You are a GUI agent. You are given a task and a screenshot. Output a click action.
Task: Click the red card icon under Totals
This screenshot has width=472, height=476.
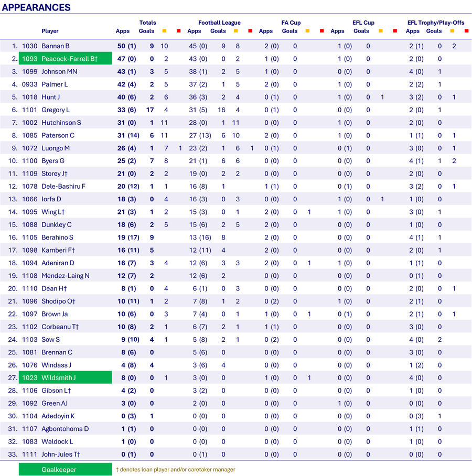[x=179, y=31]
